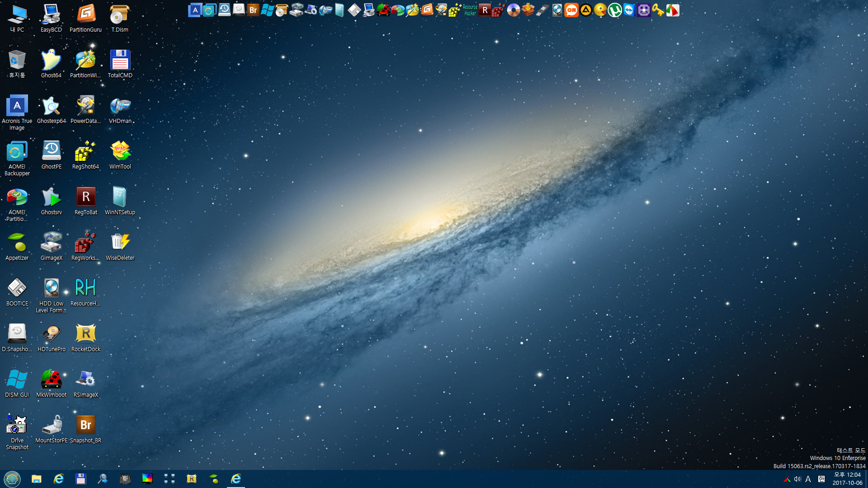Open the 휴지통 recycle bin
Viewport: 868px width, 488px height.
tap(17, 64)
